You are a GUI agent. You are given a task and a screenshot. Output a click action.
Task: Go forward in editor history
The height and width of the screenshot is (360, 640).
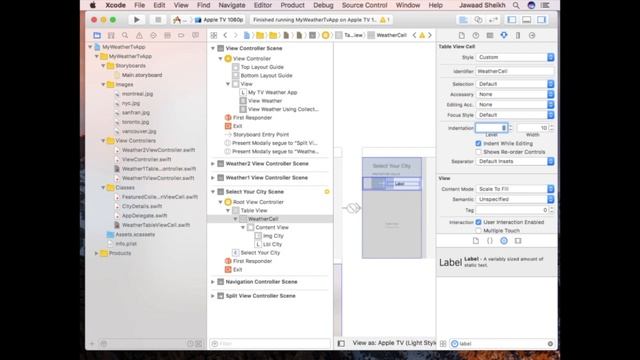235,36
